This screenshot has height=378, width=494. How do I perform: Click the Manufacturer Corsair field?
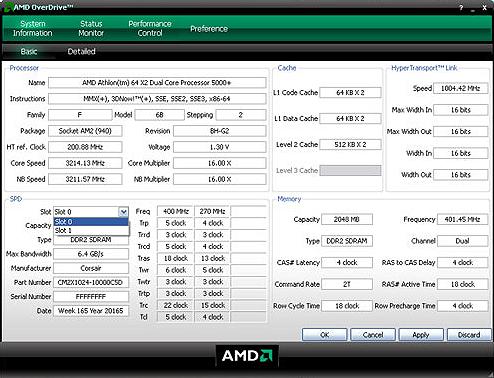[91, 268]
